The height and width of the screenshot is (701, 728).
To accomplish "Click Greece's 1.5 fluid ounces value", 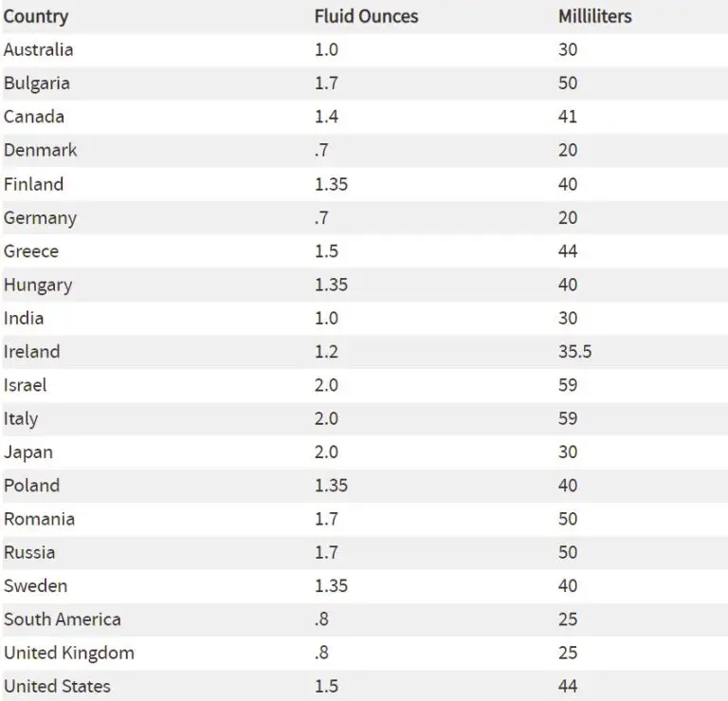I will (x=327, y=251).
